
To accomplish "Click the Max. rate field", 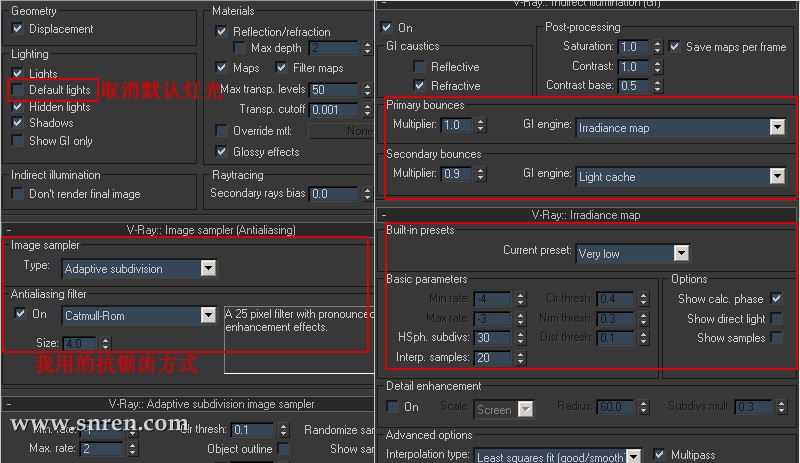I will click(x=102, y=449).
